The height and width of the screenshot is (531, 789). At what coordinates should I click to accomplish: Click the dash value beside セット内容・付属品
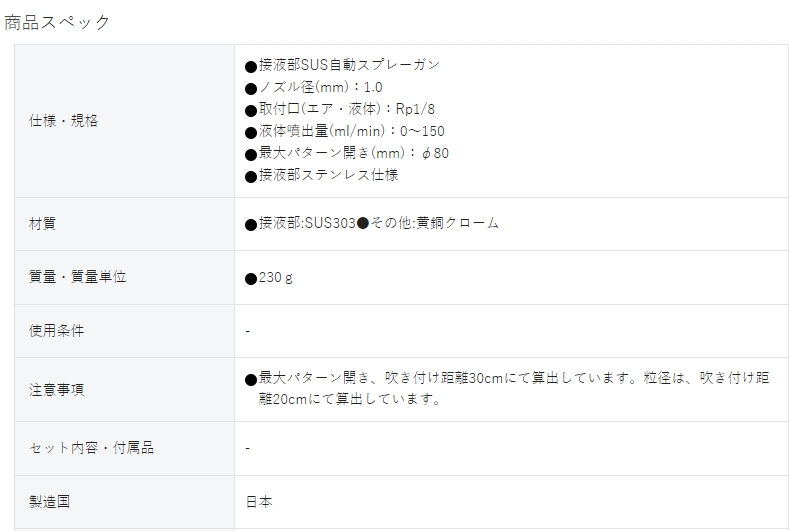[x=248, y=448]
